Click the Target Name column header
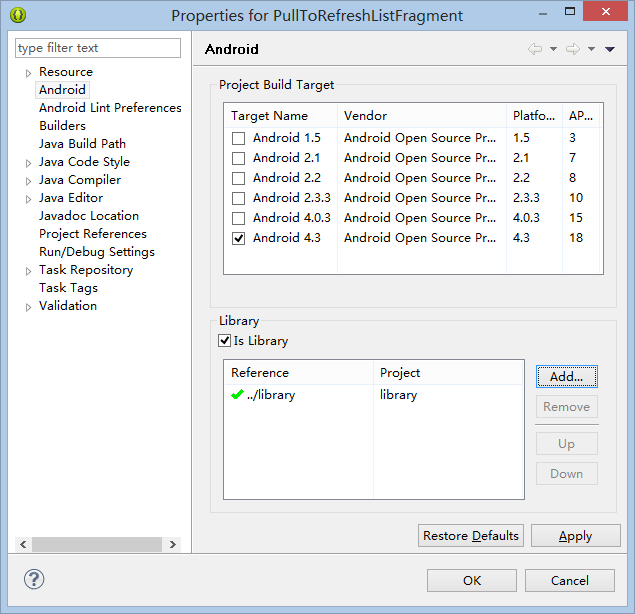The width and height of the screenshot is (635, 614). coord(281,116)
